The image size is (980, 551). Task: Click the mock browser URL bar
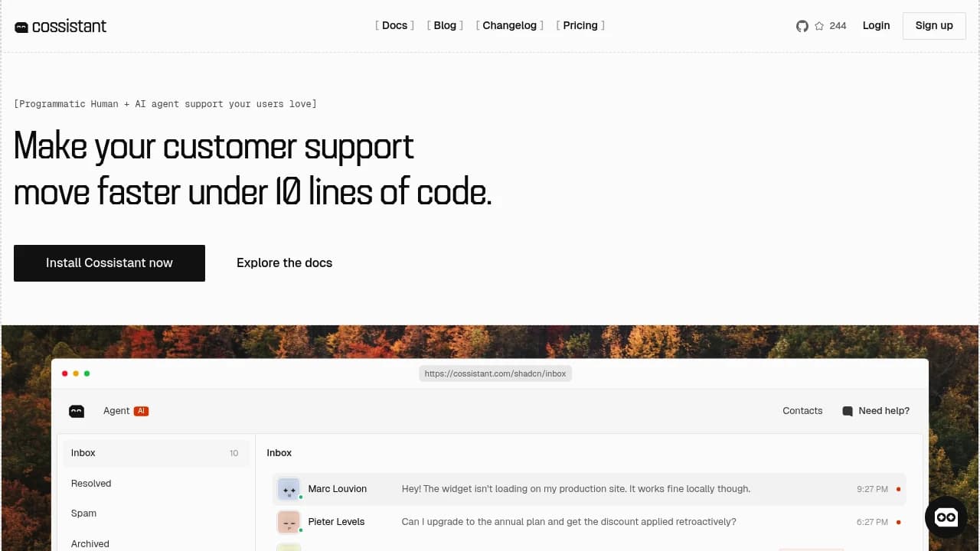495,373
